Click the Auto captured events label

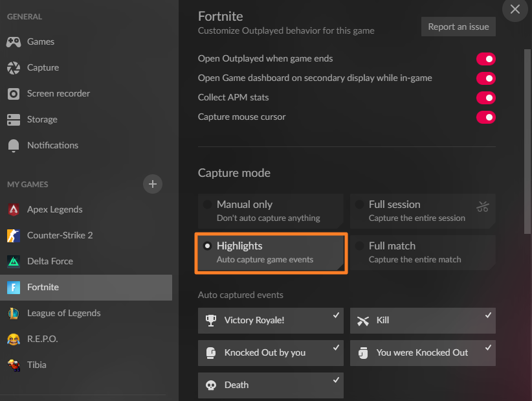(x=241, y=295)
